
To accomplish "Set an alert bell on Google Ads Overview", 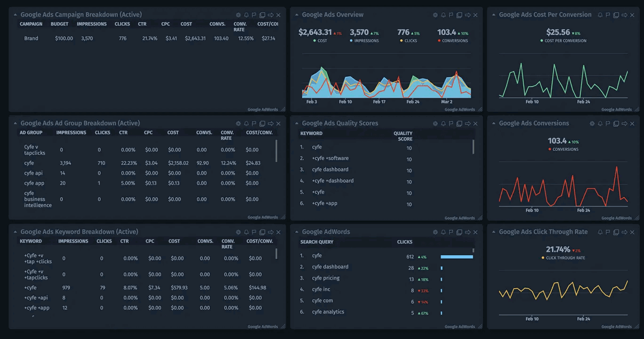I will click(x=443, y=15).
